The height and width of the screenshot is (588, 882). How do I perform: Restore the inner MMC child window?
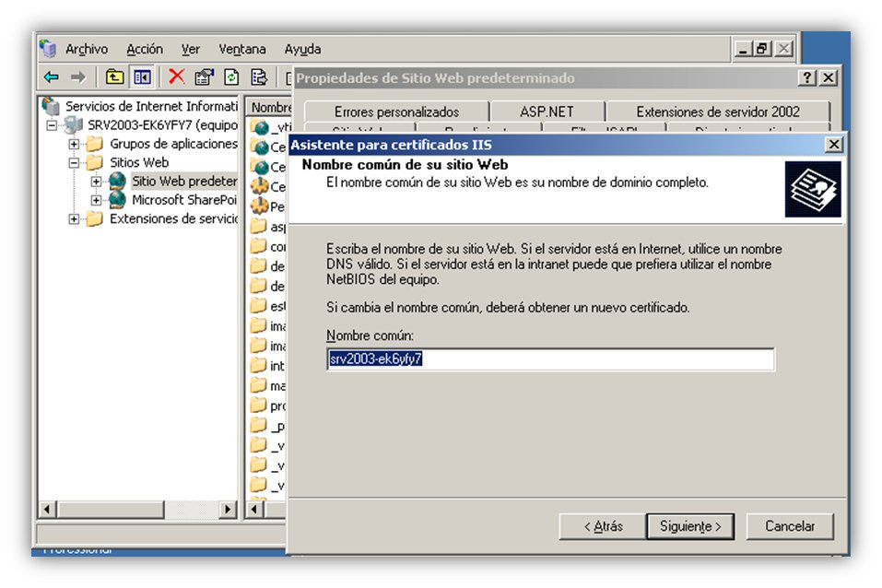coord(762,49)
